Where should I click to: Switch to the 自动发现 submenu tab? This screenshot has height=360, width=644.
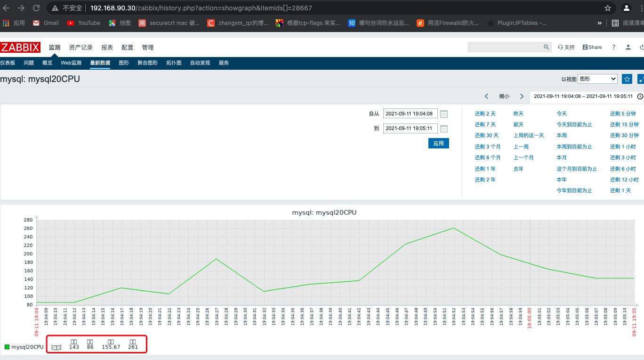200,63
